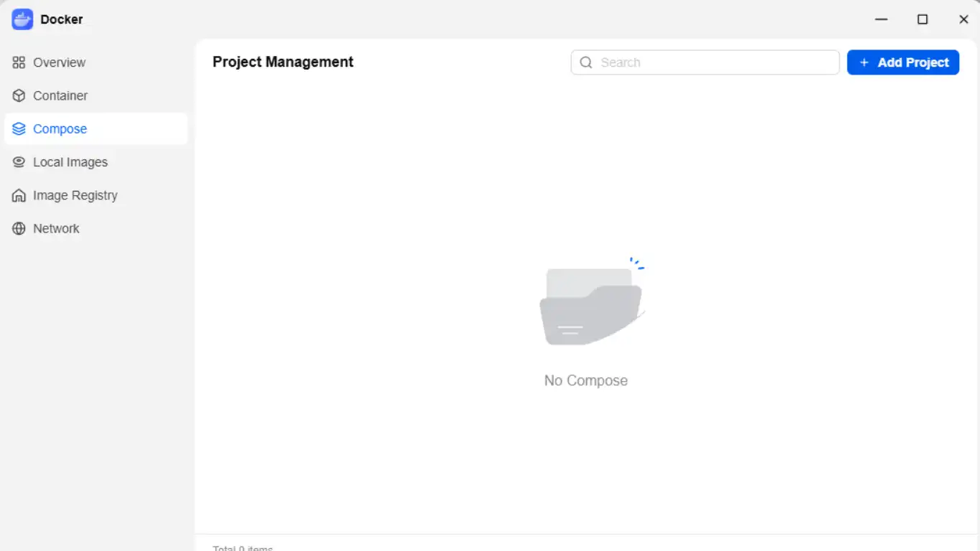The width and height of the screenshot is (980, 551).
Task: Click the Compose layers icon
Action: pos(19,129)
